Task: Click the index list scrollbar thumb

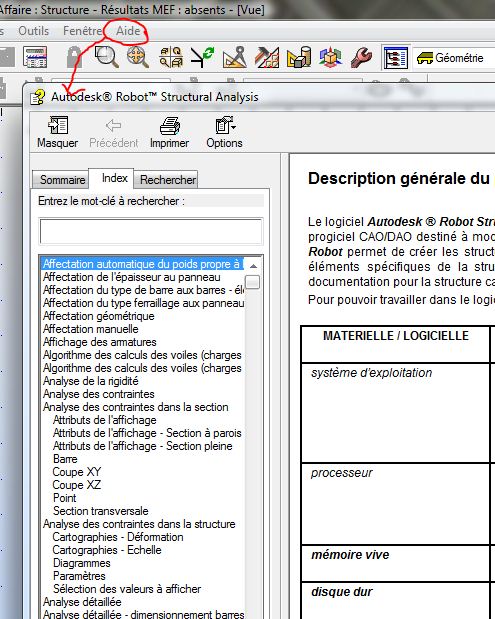Action: (253, 282)
